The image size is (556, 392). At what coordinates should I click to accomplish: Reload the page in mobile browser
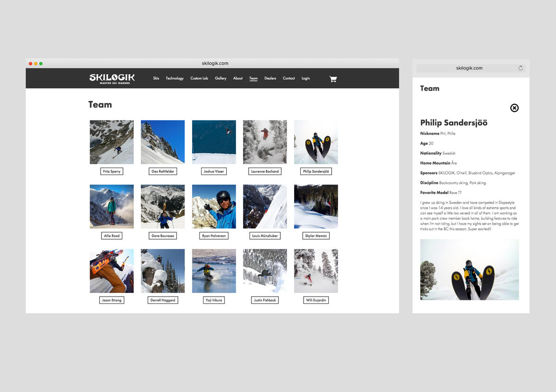[520, 68]
